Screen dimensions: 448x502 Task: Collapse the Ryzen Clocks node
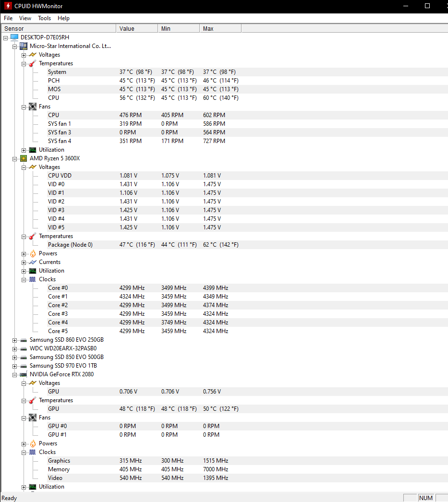[24, 280]
